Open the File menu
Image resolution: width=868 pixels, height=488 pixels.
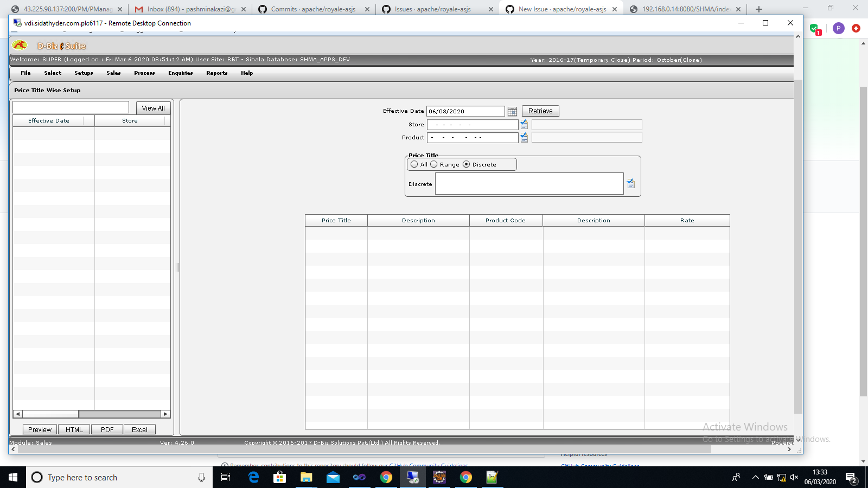[x=25, y=73]
